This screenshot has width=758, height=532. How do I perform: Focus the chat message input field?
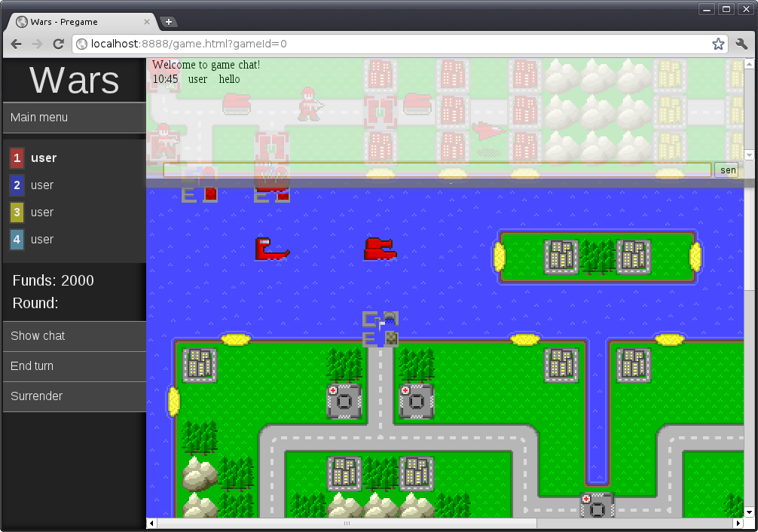[437, 170]
